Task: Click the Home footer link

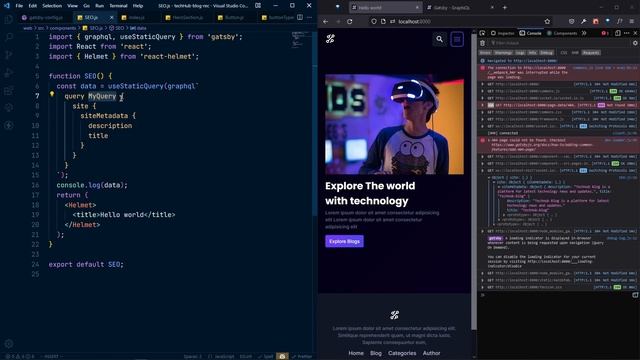Action: (356, 353)
